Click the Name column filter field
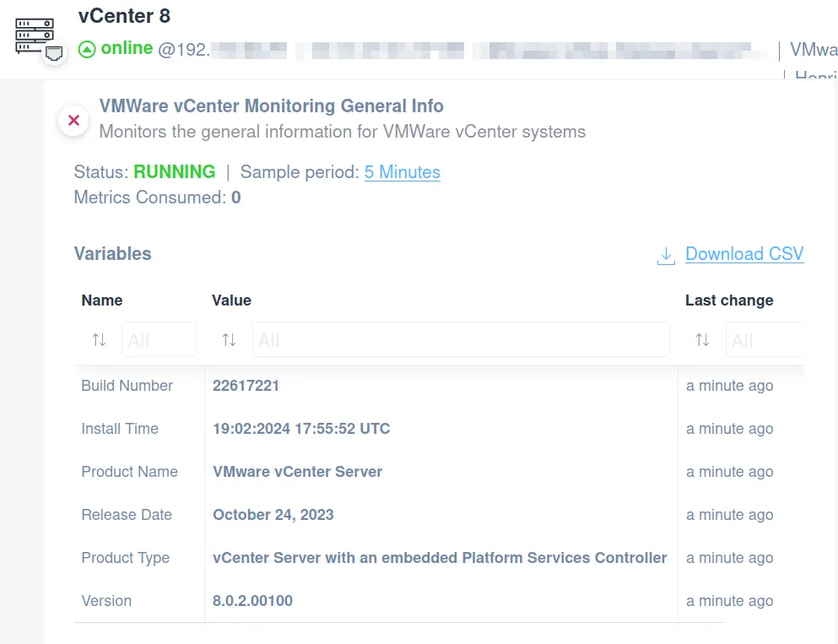Viewport: 838px width, 644px height. tap(159, 339)
